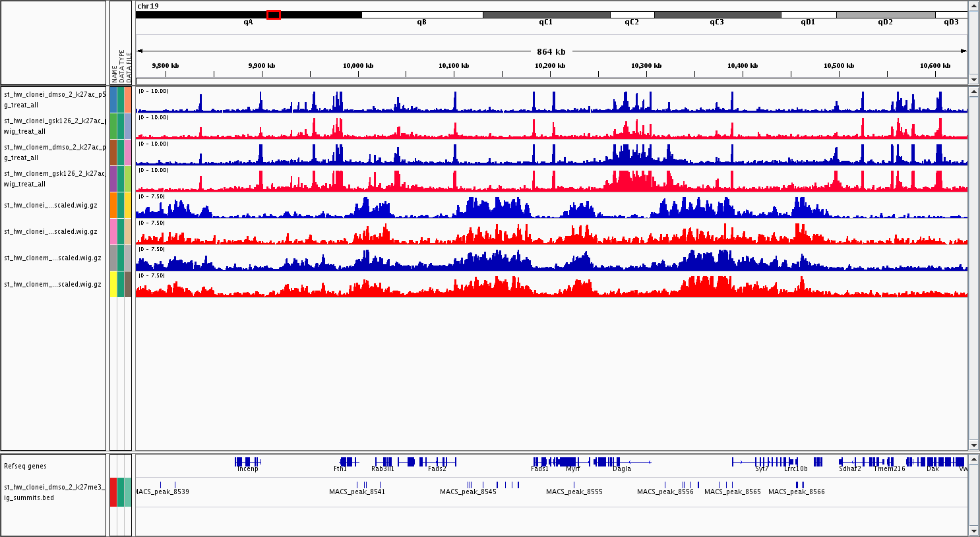Jump to the qC1 band on ideogram
The width and height of the screenshot is (980, 537).
(546, 14)
